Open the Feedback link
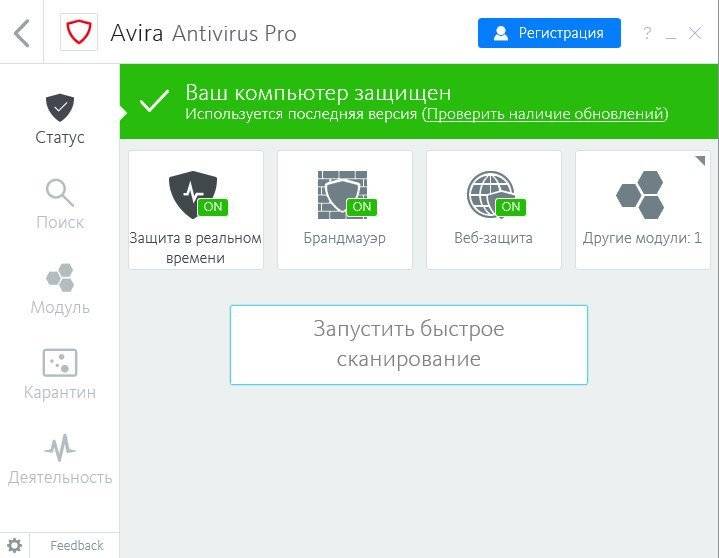Image resolution: width=719 pixels, height=558 pixels. pos(77,546)
